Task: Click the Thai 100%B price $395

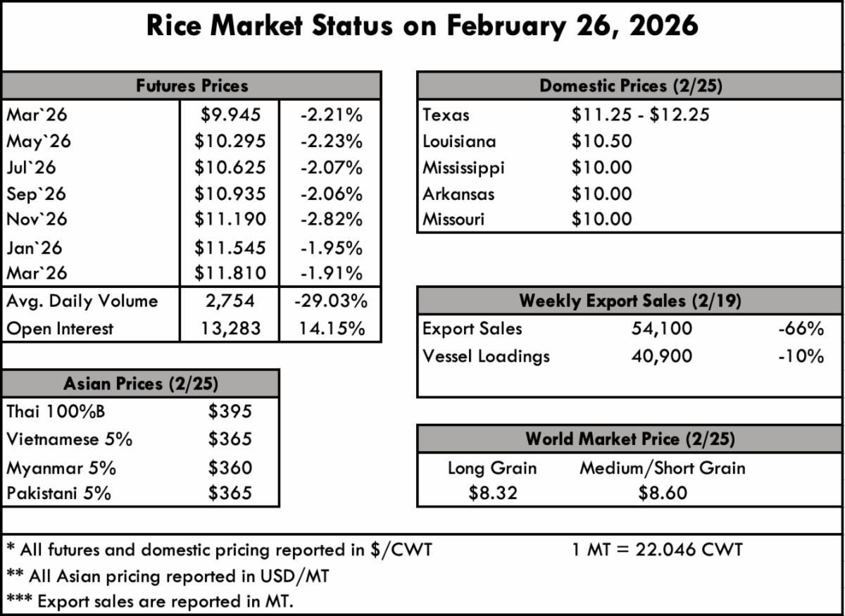Action: (230, 411)
